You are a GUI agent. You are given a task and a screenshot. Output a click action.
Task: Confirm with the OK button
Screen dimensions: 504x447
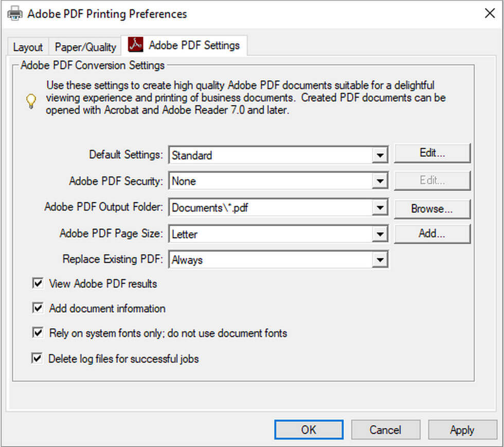(x=309, y=430)
